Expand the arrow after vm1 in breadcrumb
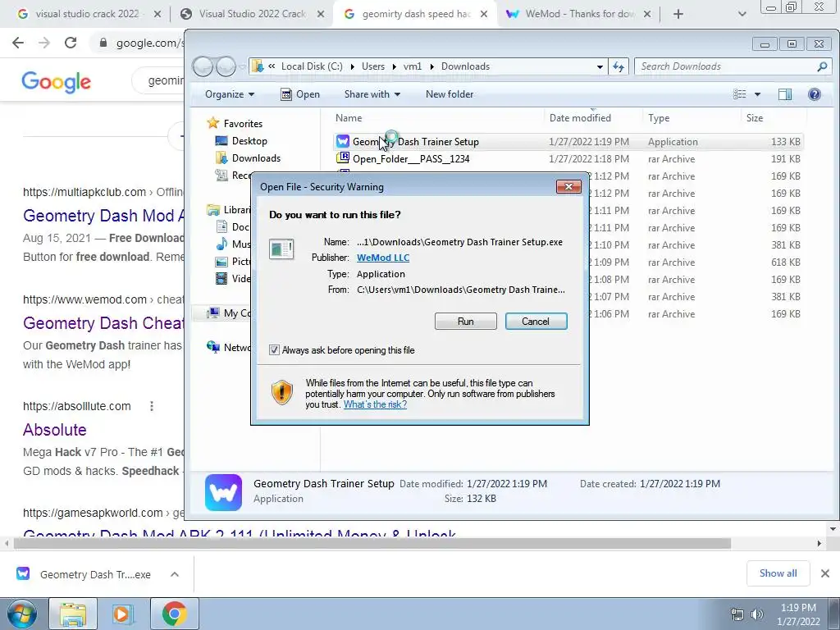Viewport: 840px width, 630px height. click(x=431, y=66)
